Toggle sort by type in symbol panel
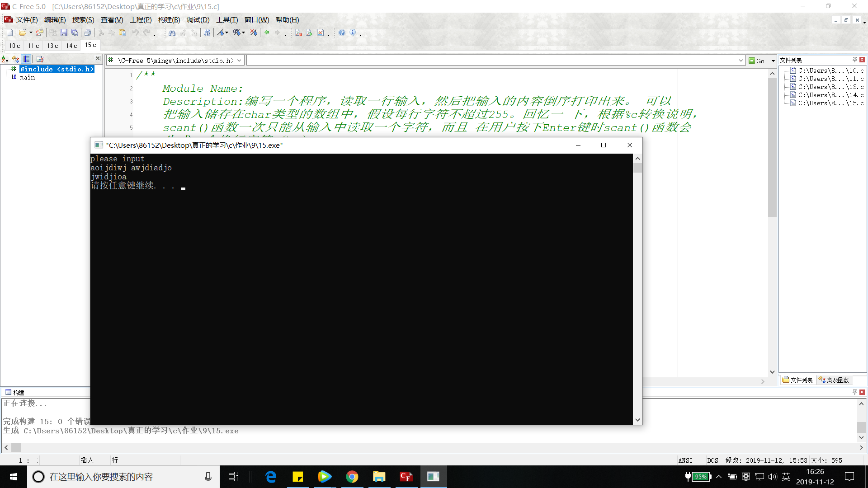This screenshot has width=868, height=488. click(16, 59)
